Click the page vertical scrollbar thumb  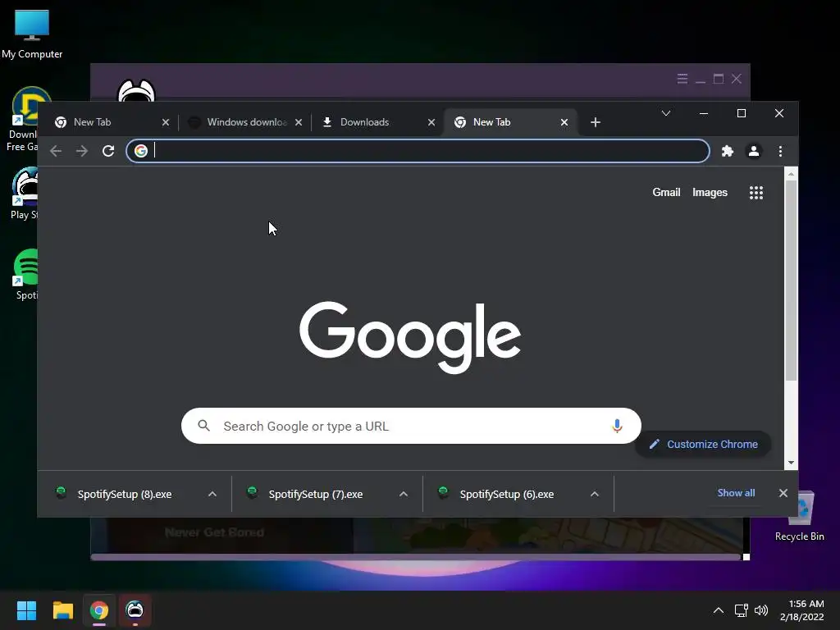tap(791, 281)
